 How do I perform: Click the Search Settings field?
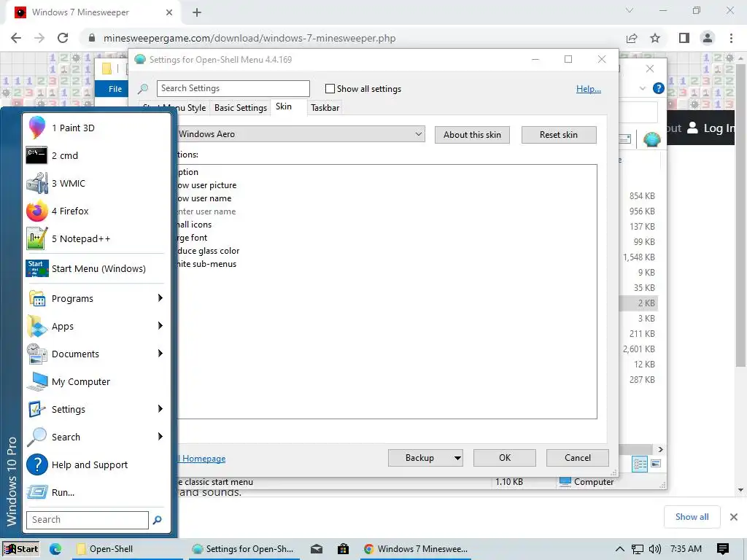coord(233,88)
